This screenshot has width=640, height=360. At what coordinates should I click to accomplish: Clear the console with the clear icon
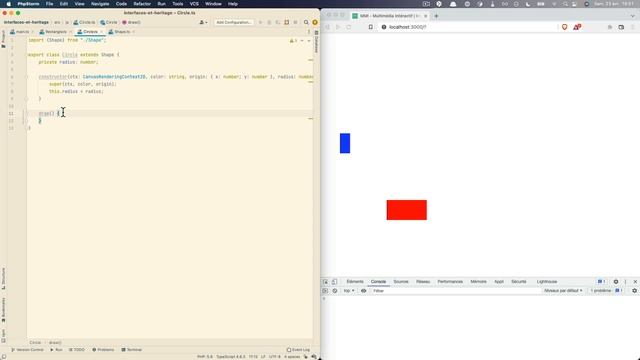(335, 291)
